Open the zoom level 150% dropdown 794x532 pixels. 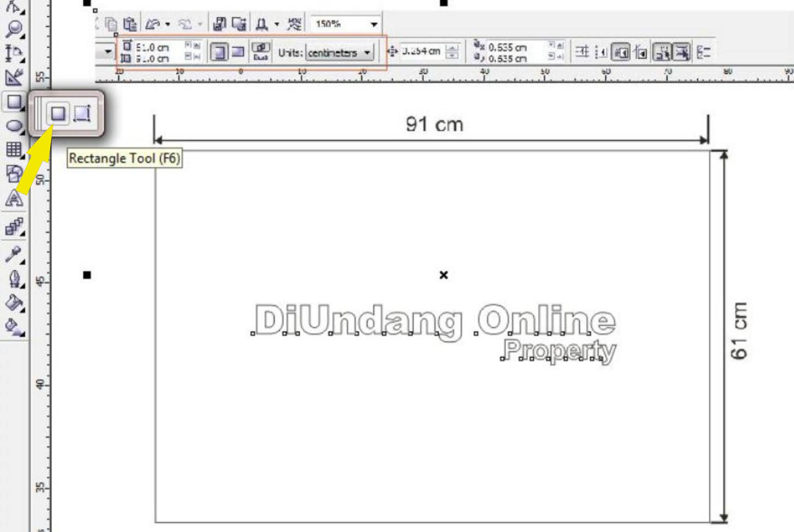point(373,24)
